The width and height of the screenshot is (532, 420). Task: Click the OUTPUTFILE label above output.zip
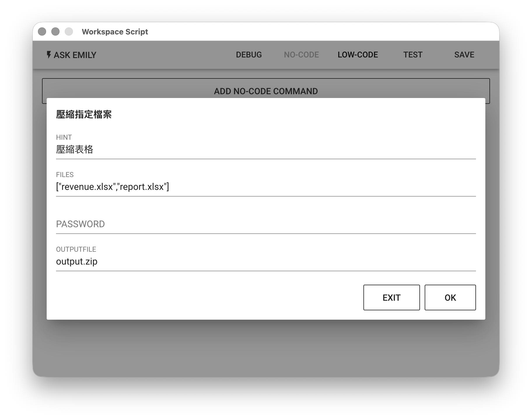click(x=76, y=249)
